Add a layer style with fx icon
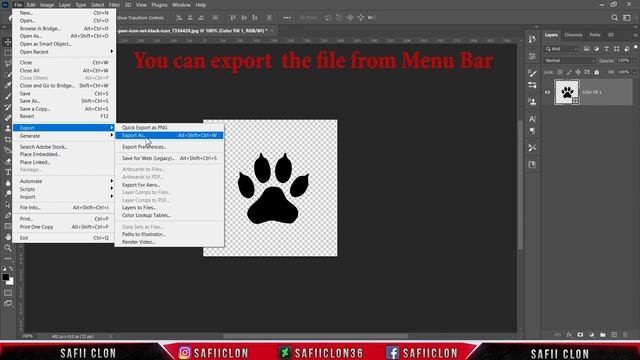 tap(569, 335)
